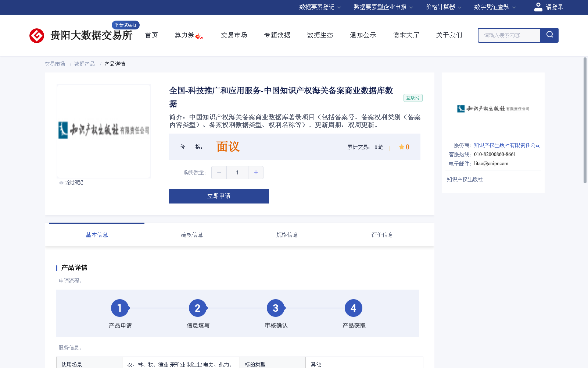588x368 pixels.
Task: Click the page vertical scrollbar
Action: [585, 120]
